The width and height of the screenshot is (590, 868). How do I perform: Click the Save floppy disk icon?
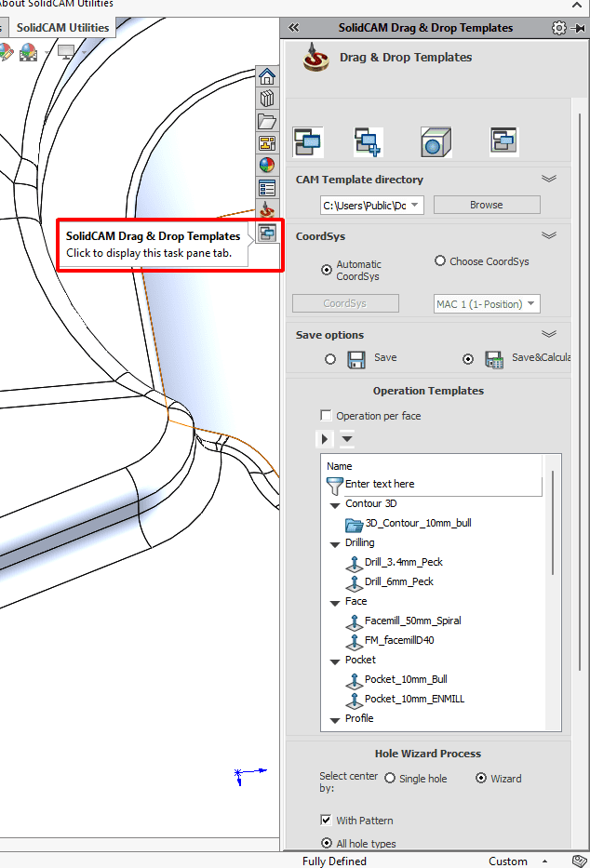(x=355, y=359)
